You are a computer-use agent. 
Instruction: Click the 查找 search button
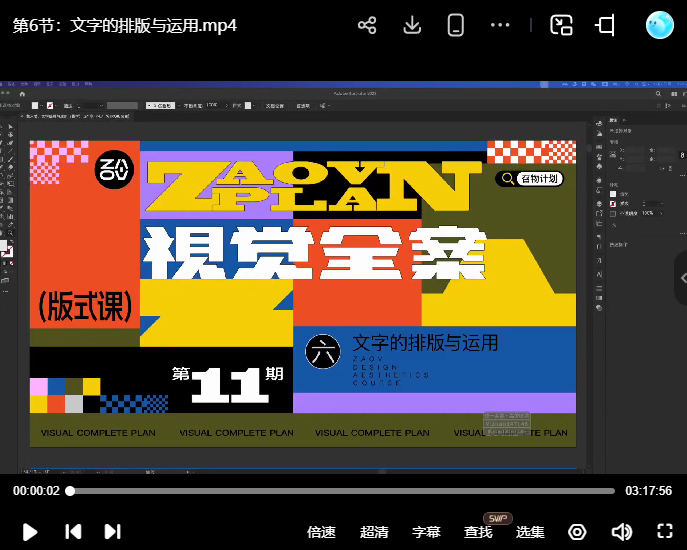point(479,532)
